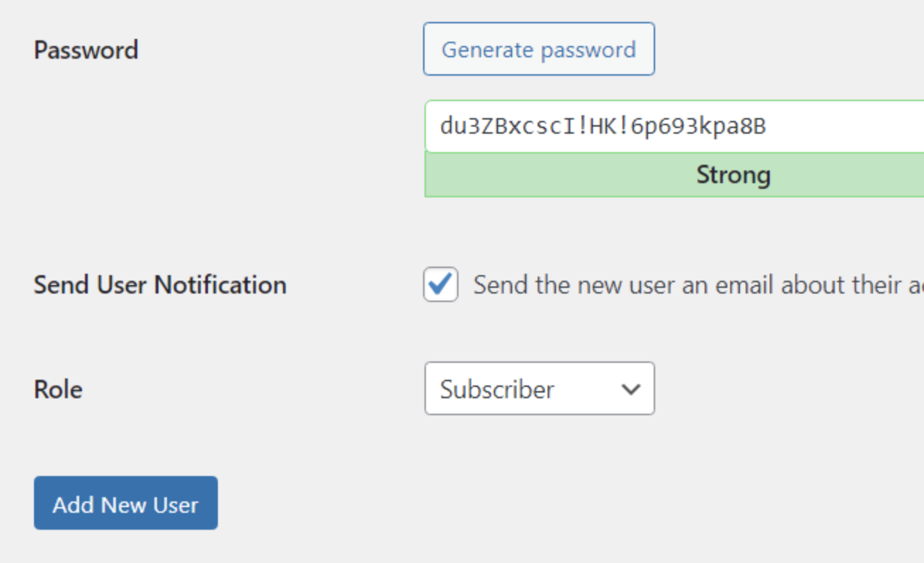Submit the new user form
This screenshot has height=563, width=924.
click(x=125, y=504)
